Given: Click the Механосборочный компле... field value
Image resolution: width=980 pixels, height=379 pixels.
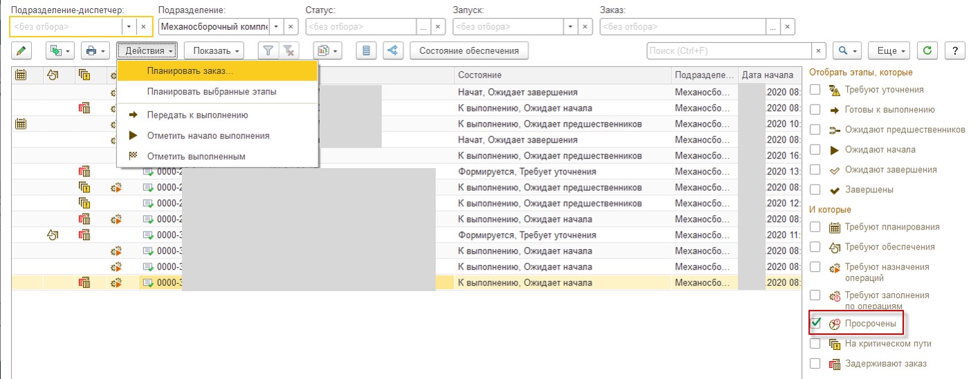Looking at the screenshot, I should pyautogui.click(x=214, y=26).
